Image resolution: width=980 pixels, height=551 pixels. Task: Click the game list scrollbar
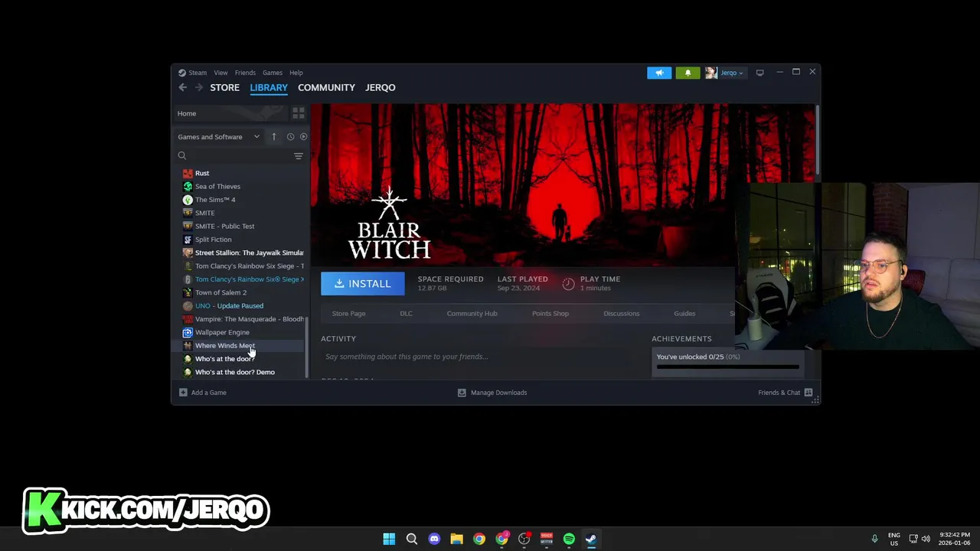click(307, 348)
